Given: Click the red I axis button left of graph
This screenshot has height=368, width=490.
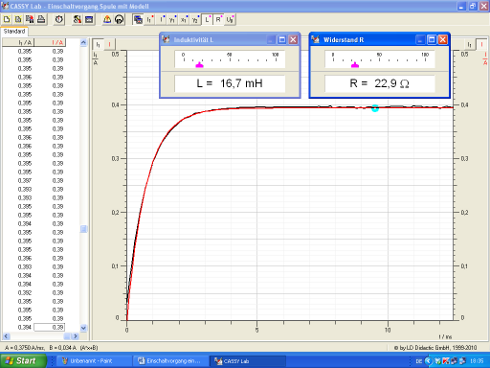Looking at the screenshot, I should click(x=109, y=44).
